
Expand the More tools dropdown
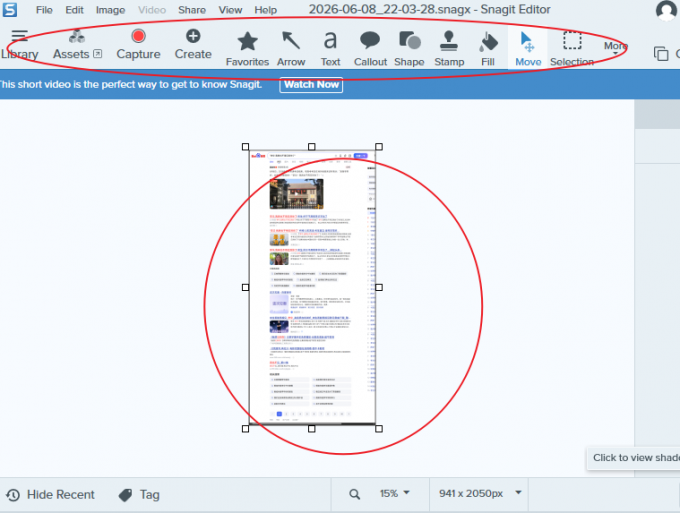[615, 47]
